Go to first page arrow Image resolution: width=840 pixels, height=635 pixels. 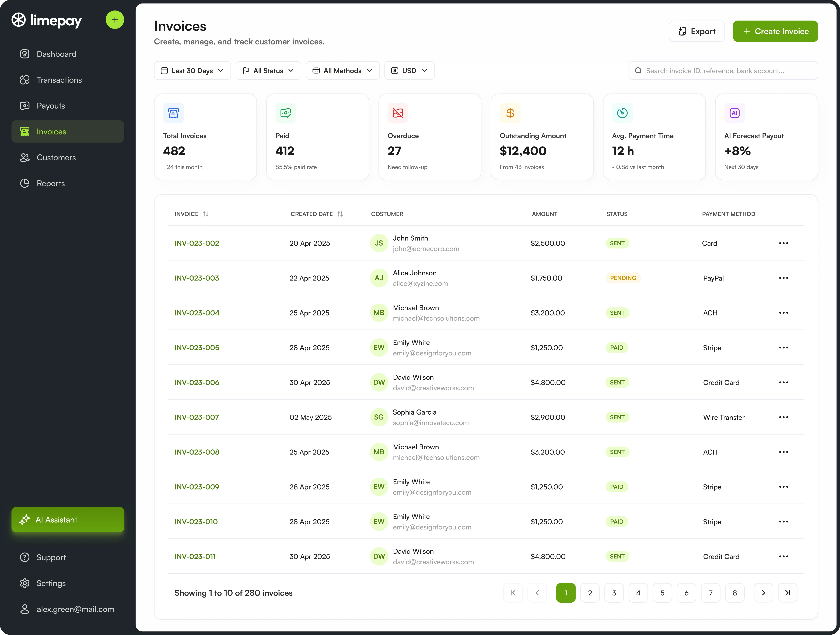[x=513, y=593]
